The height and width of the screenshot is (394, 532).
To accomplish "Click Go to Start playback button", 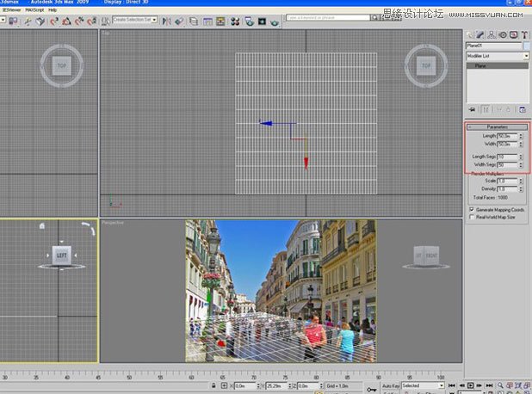I will click(x=452, y=385).
